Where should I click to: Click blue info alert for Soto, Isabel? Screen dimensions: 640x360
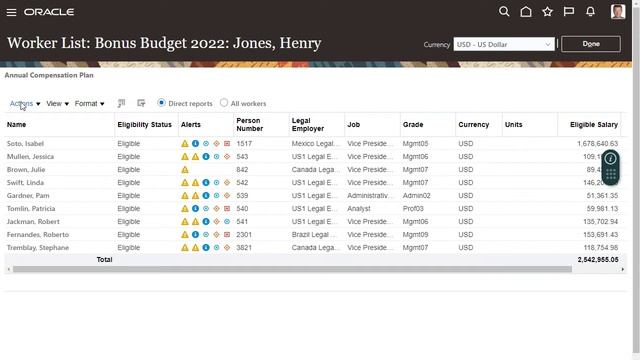tap(196, 144)
